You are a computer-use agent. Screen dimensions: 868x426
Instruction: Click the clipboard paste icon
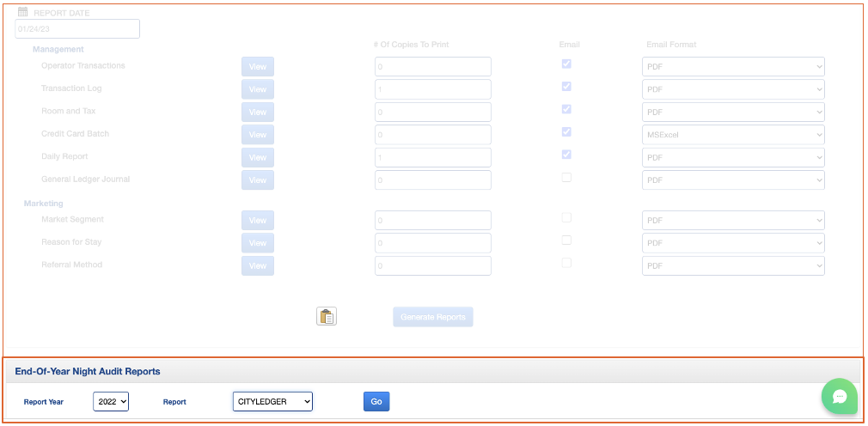point(327,317)
